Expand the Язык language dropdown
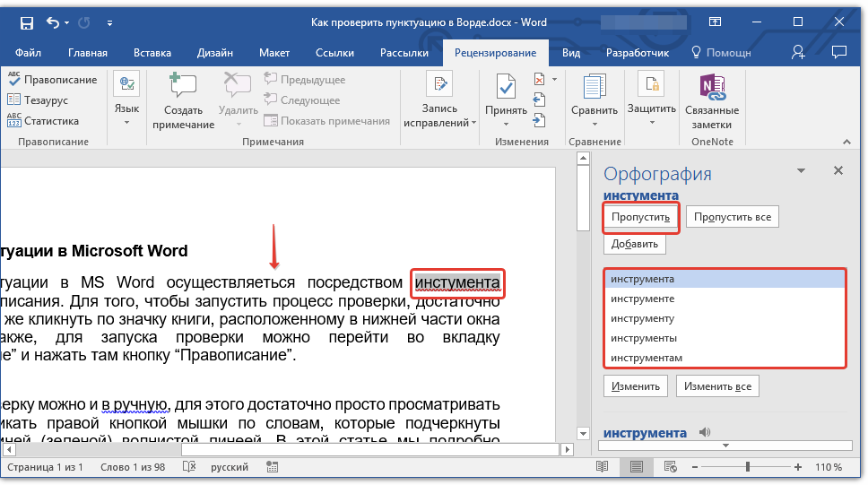 coord(126,112)
